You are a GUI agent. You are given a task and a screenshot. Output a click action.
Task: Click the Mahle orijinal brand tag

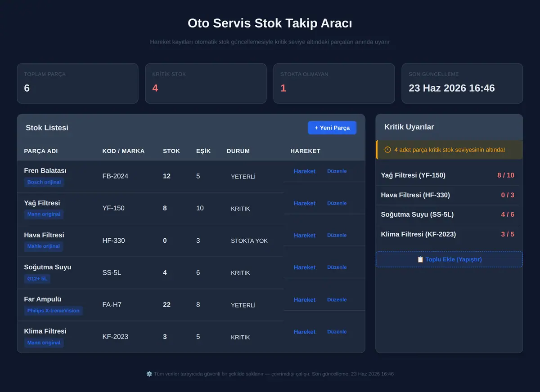pos(44,246)
